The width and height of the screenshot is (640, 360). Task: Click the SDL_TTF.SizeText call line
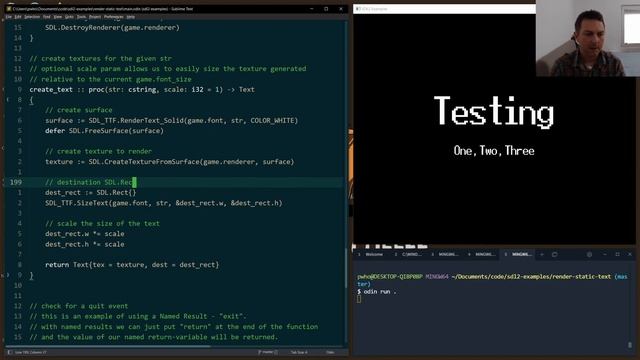tap(164, 203)
